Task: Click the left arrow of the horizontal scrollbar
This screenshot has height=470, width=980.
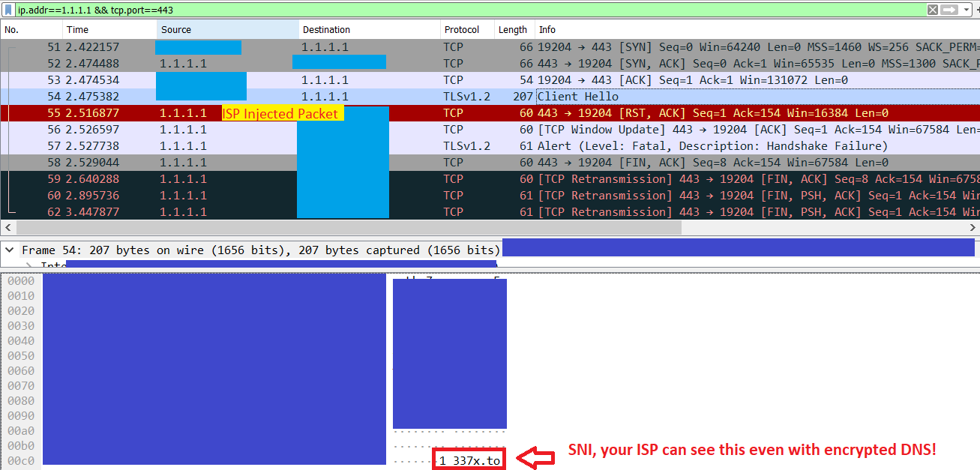Action: click(x=7, y=227)
